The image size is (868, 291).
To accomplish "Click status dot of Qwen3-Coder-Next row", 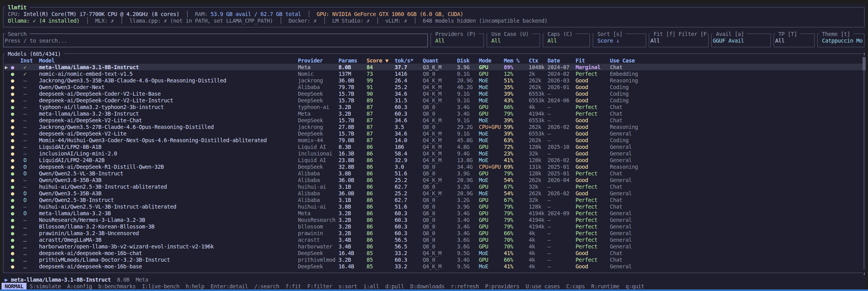I will point(12,87).
